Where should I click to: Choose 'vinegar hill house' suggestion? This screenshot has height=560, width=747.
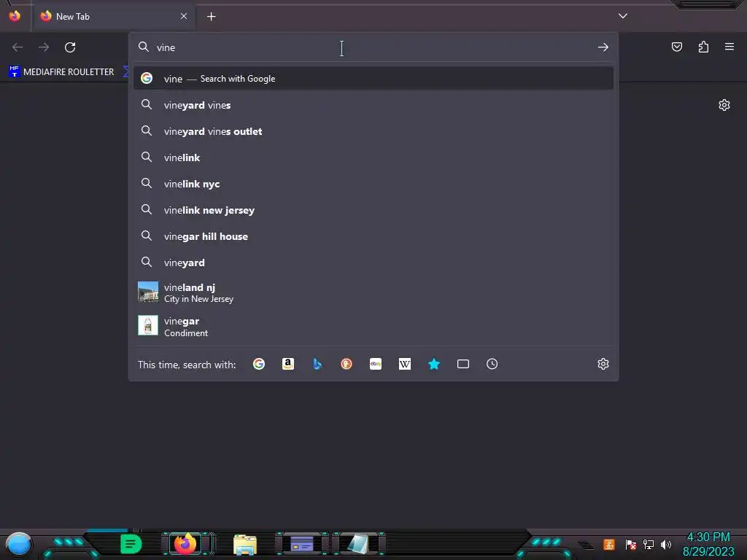point(373,236)
